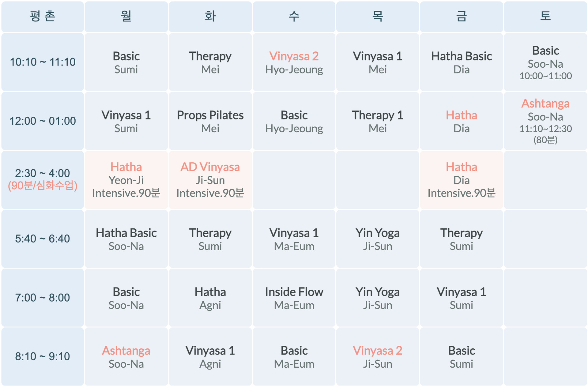This screenshot has height=387, width=588.
Task: Open the Thursday 8:10 Vinyasa 2 class by Ji-Sun
Action: 378,357
